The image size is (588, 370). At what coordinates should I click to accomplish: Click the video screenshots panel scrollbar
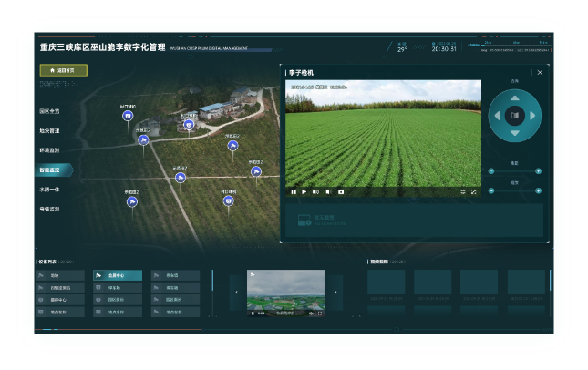point(550,281)
